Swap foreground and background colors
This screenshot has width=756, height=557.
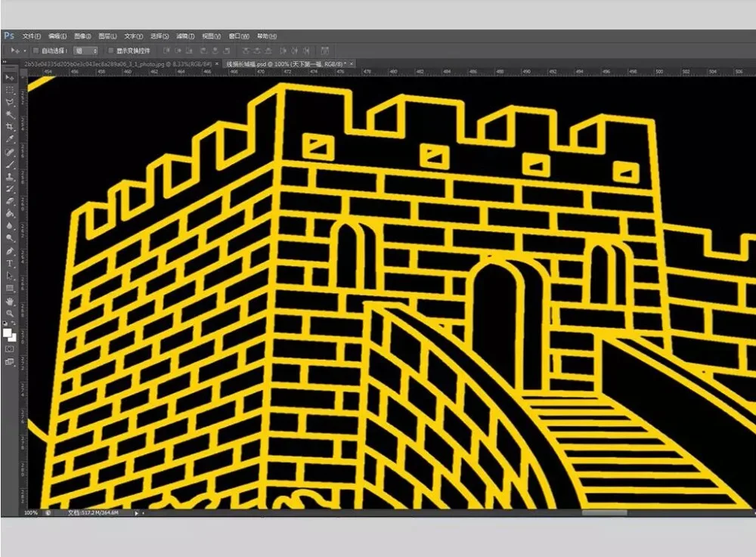point(14,323)
